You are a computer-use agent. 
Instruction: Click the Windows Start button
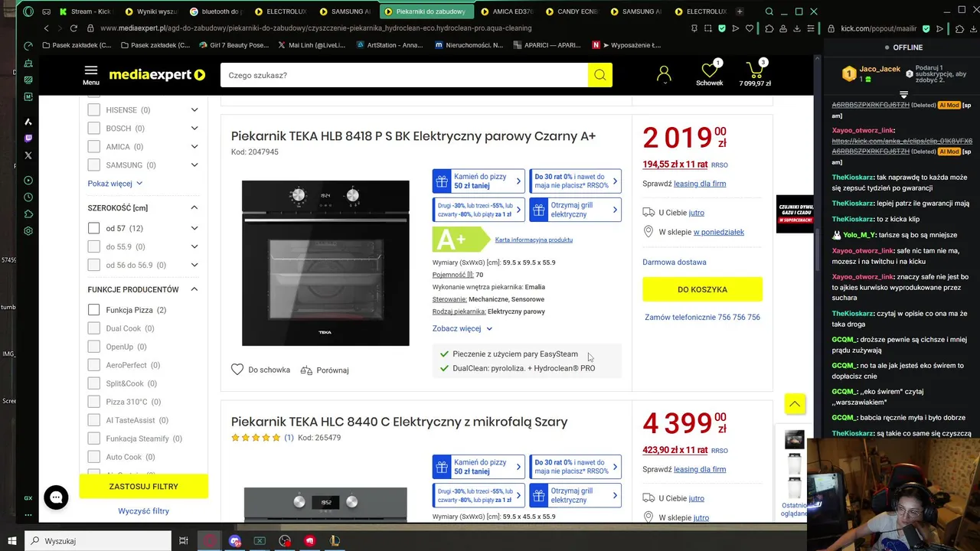pos(13,540)
